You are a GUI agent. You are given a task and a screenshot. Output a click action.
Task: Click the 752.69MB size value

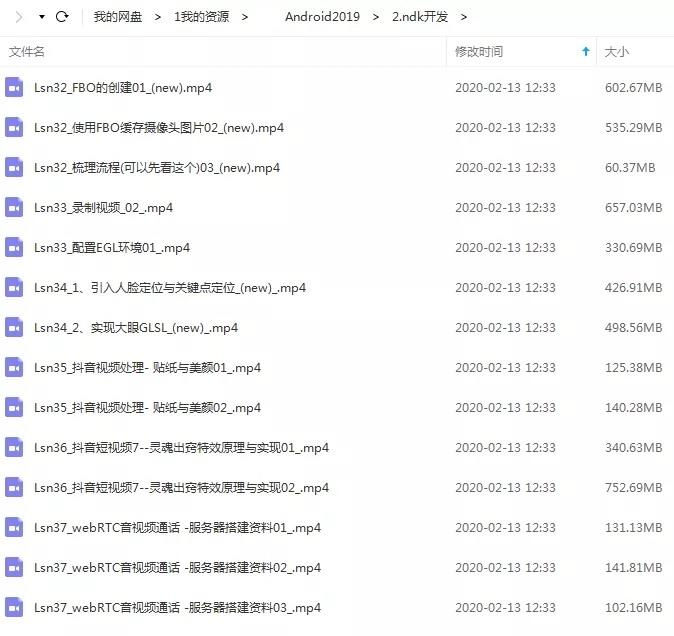coord(634,487)
